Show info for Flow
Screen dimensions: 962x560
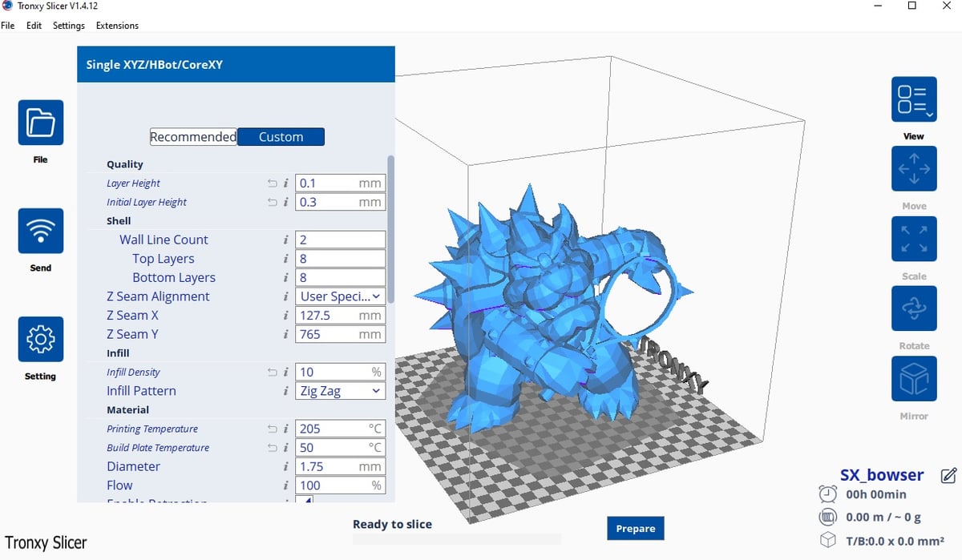pyautogui.click(x=286, y=485)
